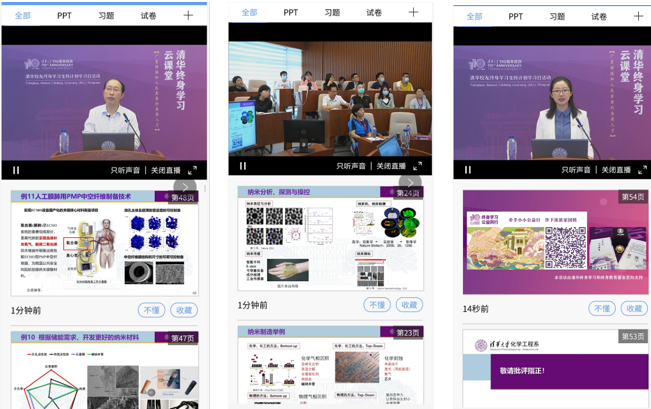Expand the arrow beside the 第48页 slide
Screen dimensions: 651x409
point(185,187)
